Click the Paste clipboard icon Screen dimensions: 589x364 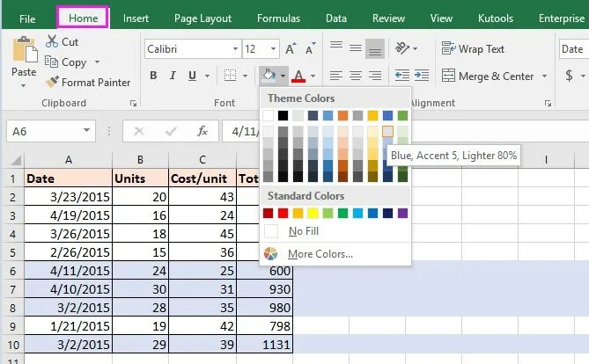[x=25, y=50]
